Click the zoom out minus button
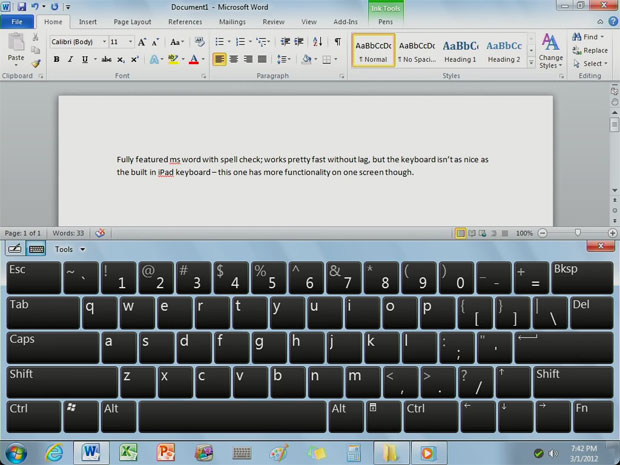The height and width of the screenshot is (465, 620). tap(543, 233)
